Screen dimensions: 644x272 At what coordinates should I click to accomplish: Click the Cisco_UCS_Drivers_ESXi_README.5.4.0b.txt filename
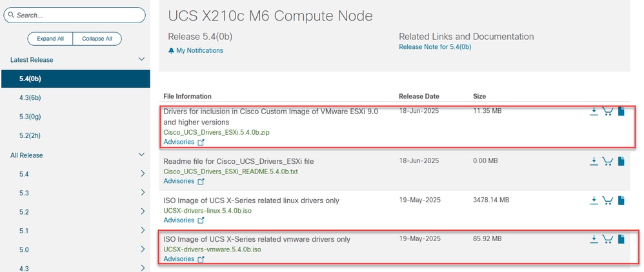point(230,171)
